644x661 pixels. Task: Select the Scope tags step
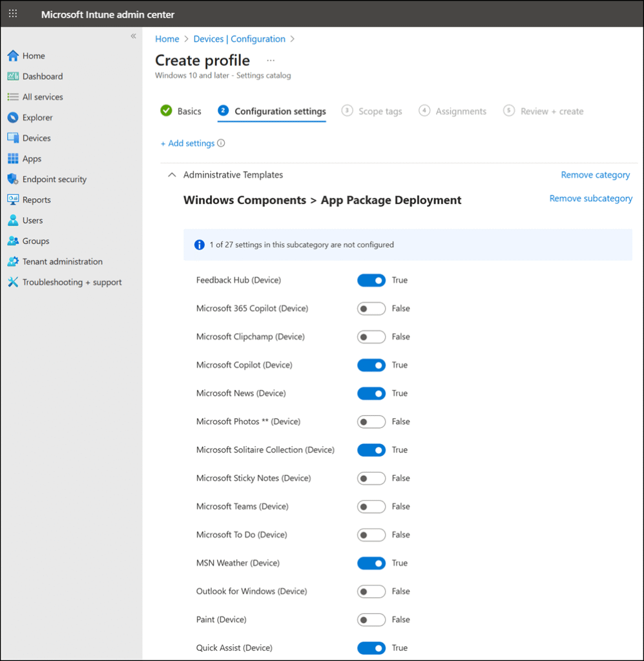point(380,110)
